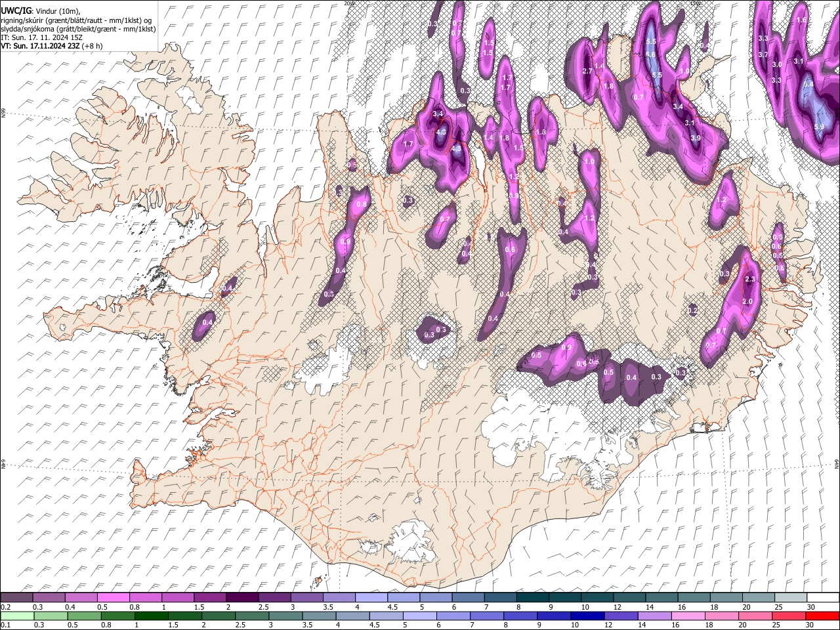Select the crimson 20–25 rain legend swatch
Screen dimensions: 840x630
(789, 616)
